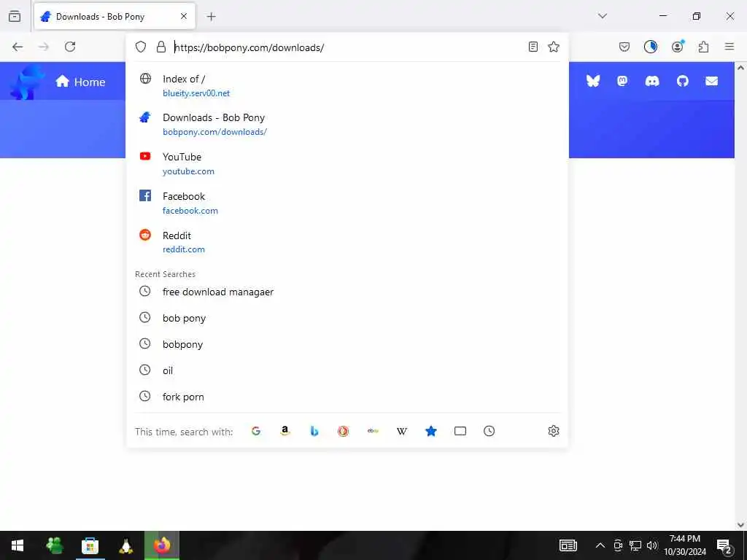Image resolution: width=747 pixels, height=560 pixels.
Task: Go to Home on Bob Pony site
Action: [80, 82]
